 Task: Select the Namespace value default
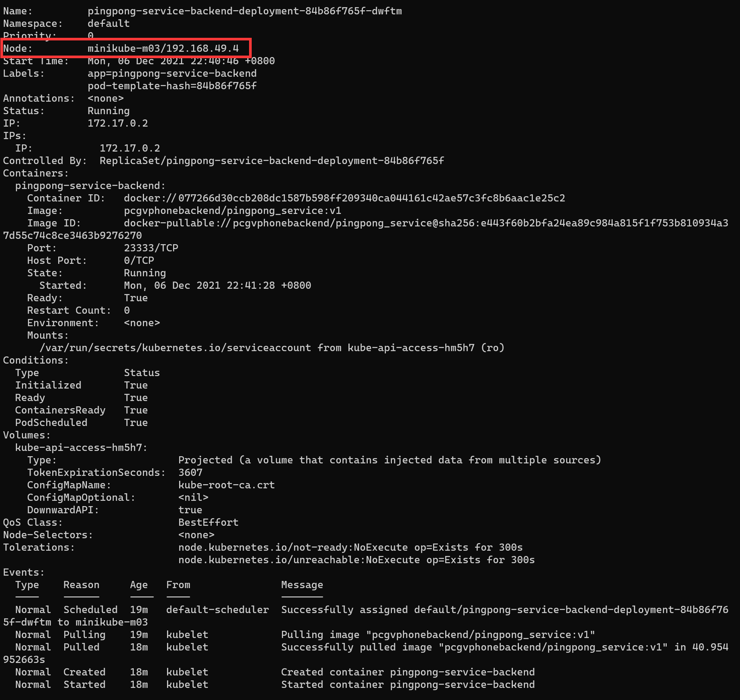point(108,23)
